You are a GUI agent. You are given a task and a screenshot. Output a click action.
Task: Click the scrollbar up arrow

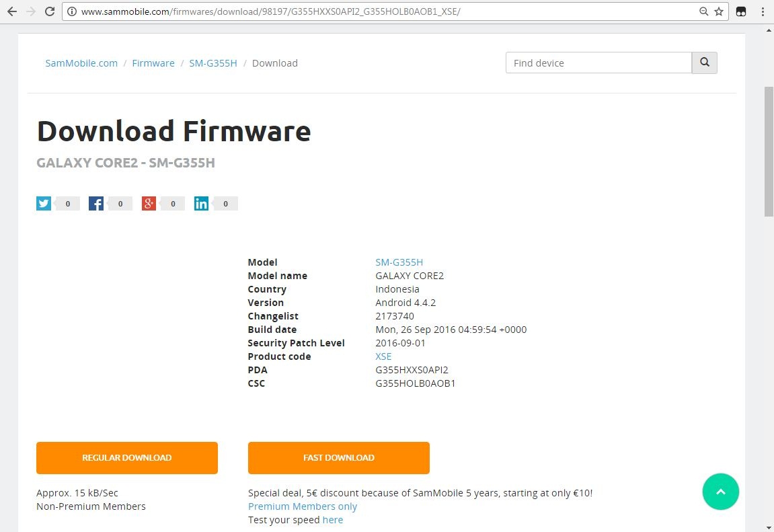point(769,30)
